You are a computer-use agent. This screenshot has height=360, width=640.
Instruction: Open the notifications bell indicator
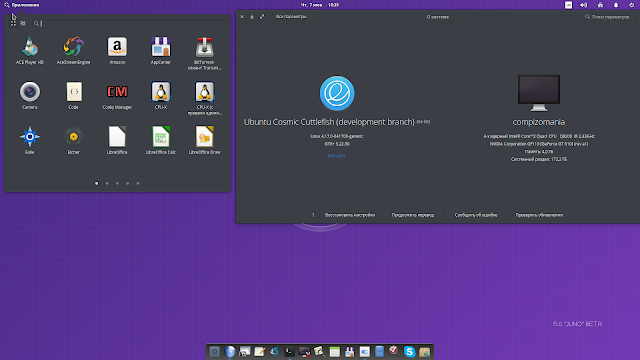click(x=616, y=5)
